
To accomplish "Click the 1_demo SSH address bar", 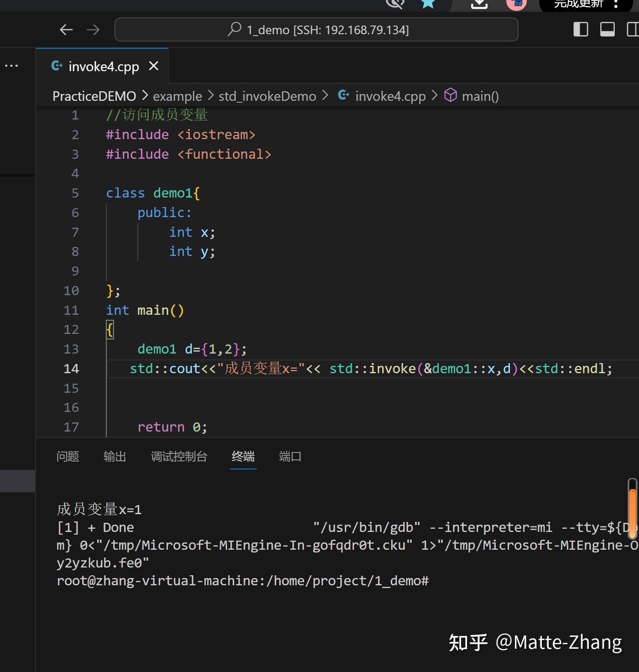I will [x=317, y=29].
